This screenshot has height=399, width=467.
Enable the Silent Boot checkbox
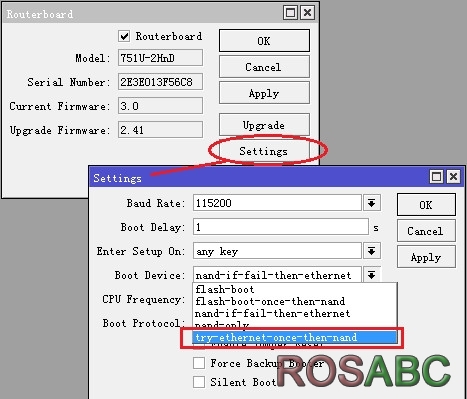click(199, 382)
